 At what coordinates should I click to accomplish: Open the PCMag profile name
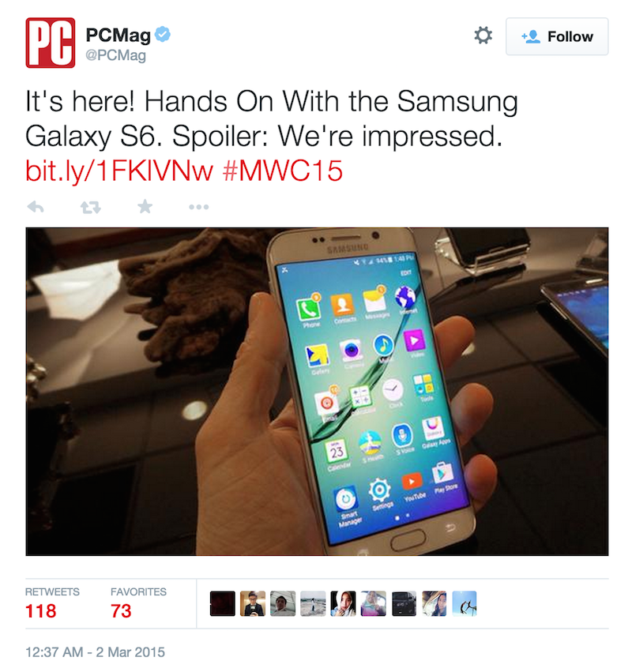coord(118,36)
